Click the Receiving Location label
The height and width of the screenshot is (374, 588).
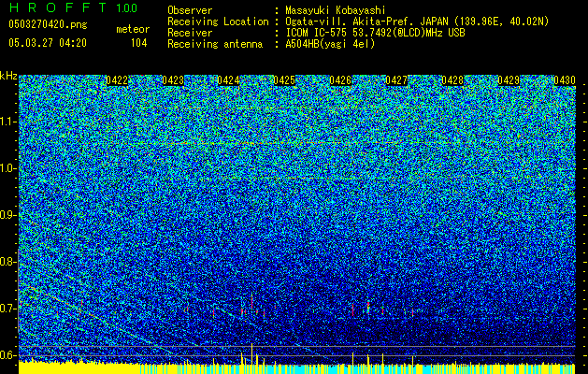coord(218,22)
